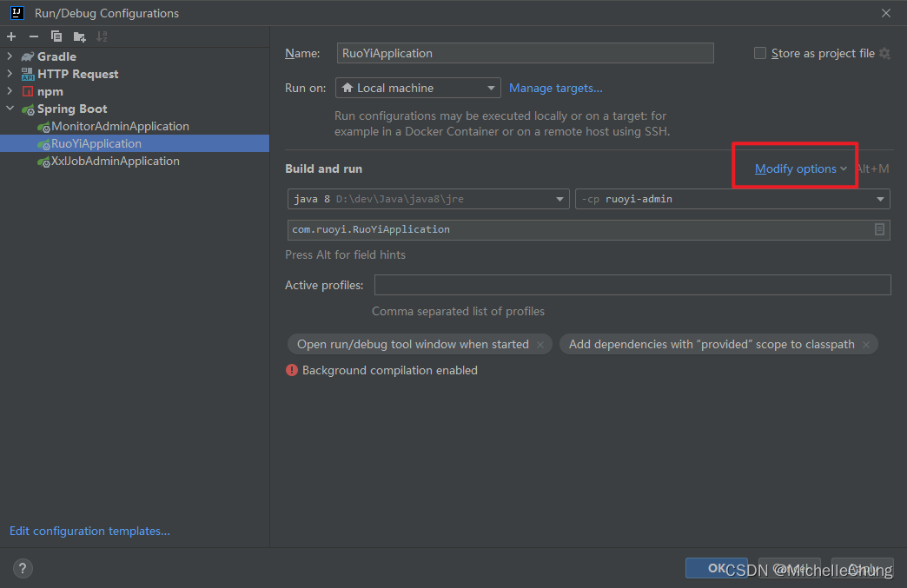907x588 pixels.
Task: Click the Name text field
Action: point(525,53)
